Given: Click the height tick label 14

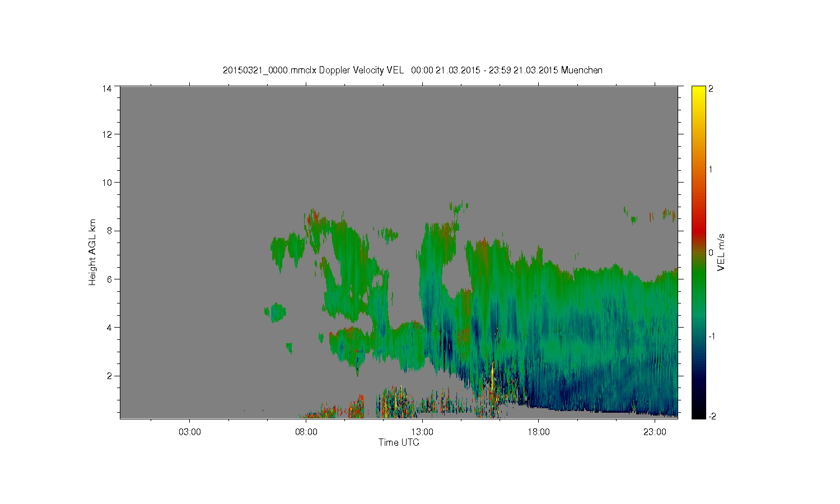Looking at the screenshot, I should [x=106, y=88].
